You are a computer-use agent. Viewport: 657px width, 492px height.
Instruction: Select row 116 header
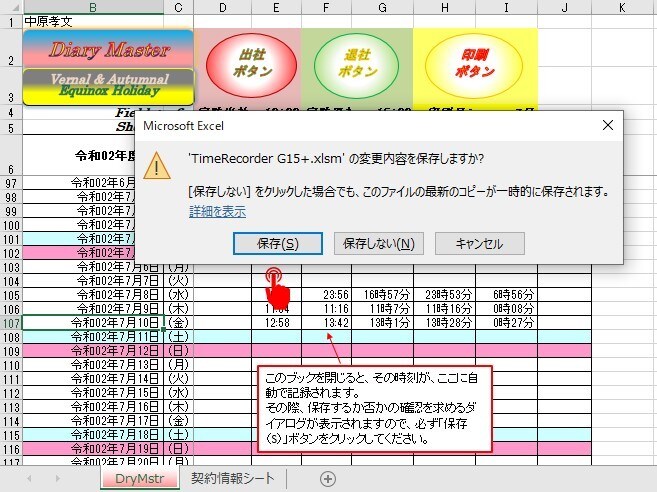point(11,449)
